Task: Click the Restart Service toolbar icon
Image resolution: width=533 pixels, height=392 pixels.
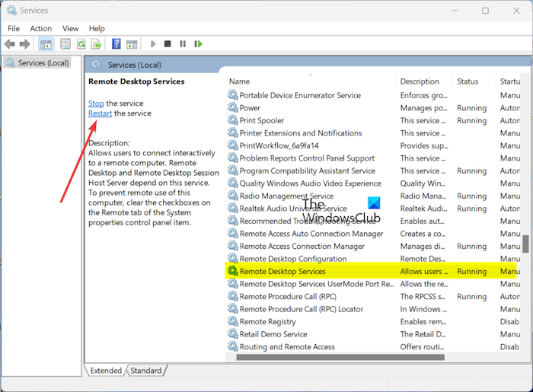Action: pyautogui.click(x=198, y=44)
